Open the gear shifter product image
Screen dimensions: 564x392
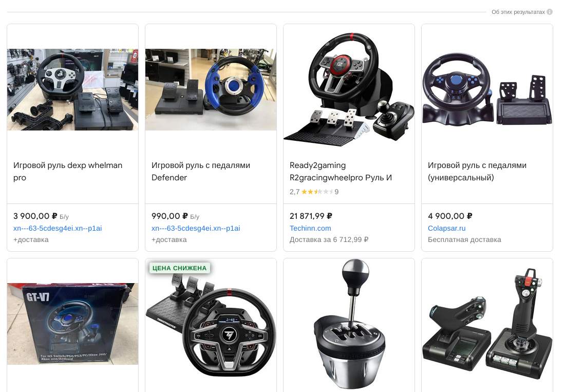click(x=349, y=324)
